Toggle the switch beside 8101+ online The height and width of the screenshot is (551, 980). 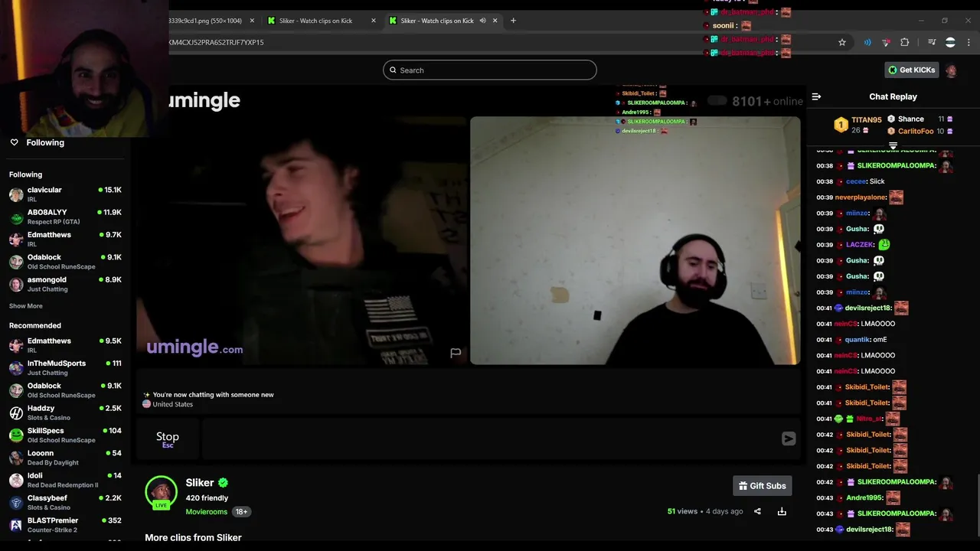(x=717, y=100)
